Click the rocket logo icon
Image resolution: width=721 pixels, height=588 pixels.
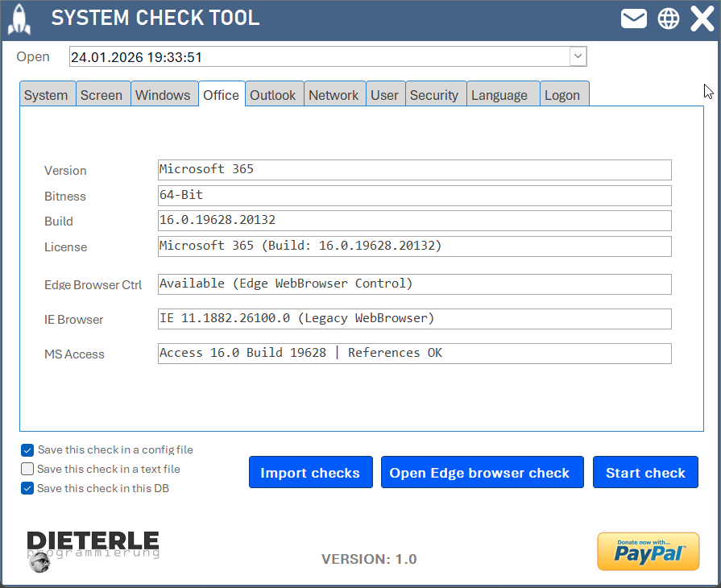[x=19, y=19]
